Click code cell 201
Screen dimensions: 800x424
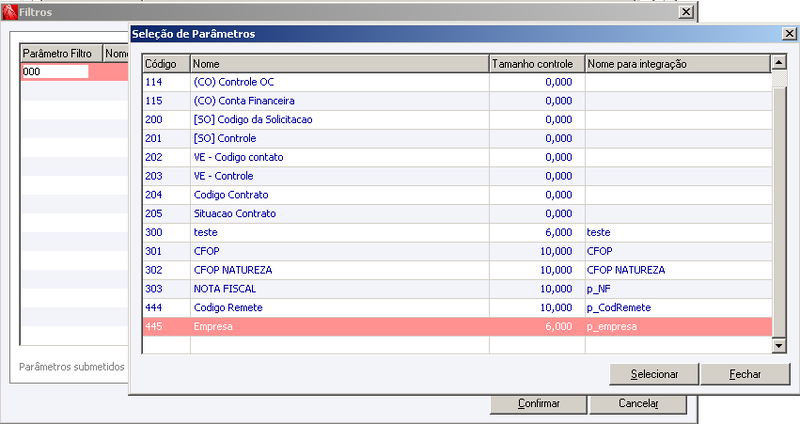166,139
